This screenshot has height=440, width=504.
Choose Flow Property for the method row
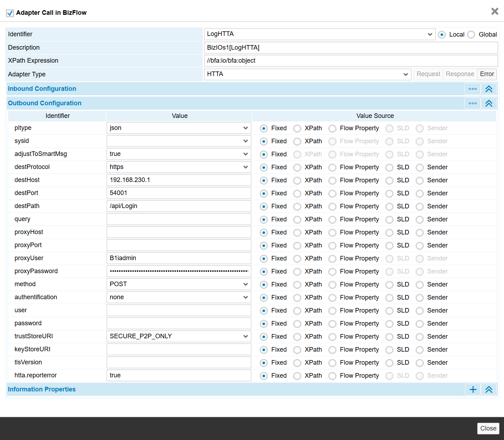click(332, 285)
